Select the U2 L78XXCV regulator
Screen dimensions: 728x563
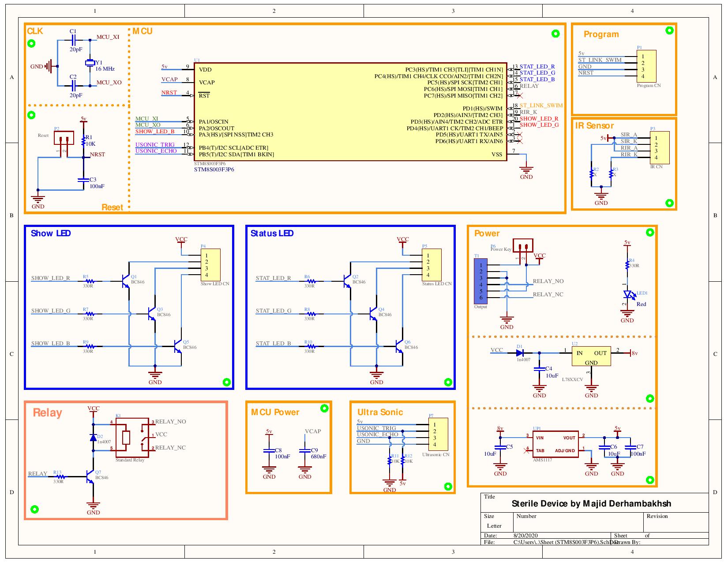click(x=591, y=356)
